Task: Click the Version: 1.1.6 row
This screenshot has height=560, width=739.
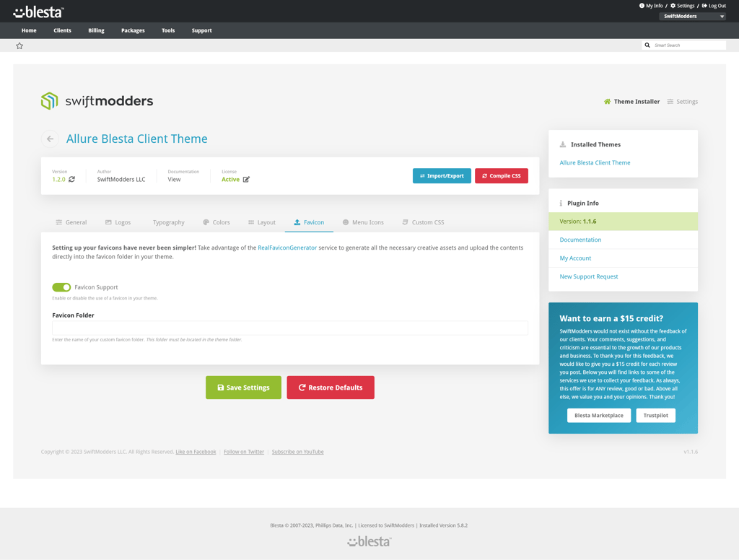Action: [623, 222]
